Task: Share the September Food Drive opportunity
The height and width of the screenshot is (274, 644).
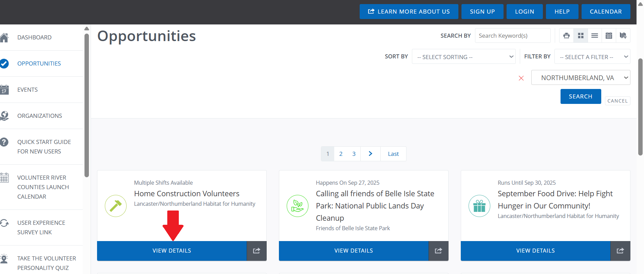Action: point(620,251)
